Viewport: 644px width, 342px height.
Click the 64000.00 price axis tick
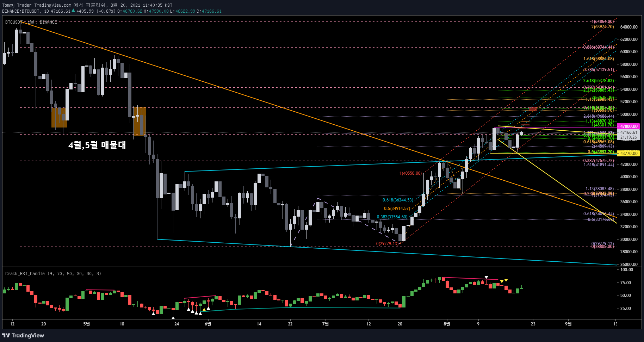click(629, 27)
